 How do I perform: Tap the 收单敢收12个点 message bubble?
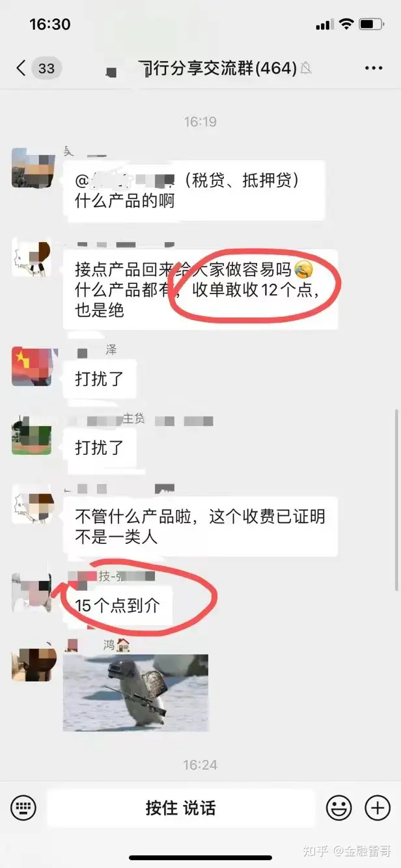200,290
